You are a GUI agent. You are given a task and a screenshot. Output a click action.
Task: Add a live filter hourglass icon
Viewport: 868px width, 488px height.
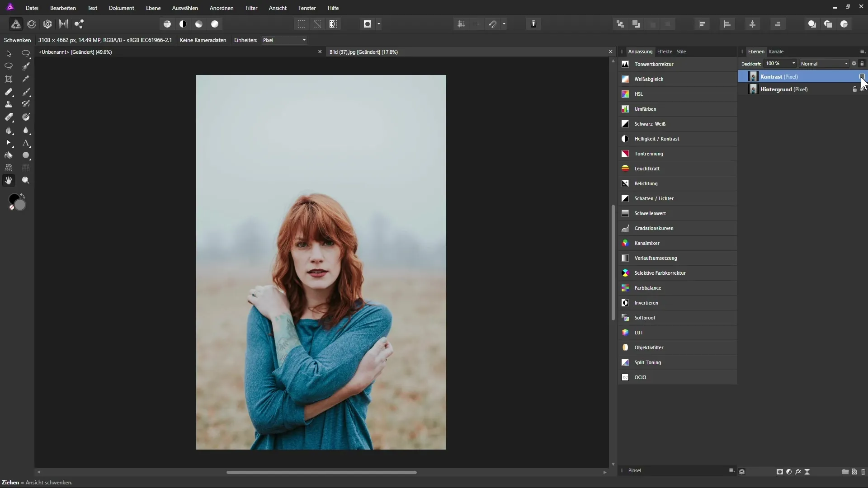pos(807,472)
